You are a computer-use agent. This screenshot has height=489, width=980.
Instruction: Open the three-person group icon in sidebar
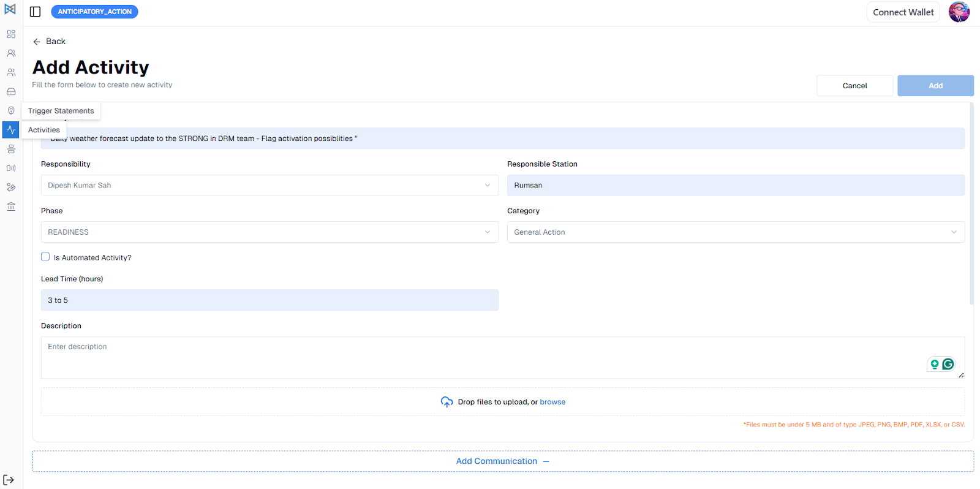(x=11, y=72)
